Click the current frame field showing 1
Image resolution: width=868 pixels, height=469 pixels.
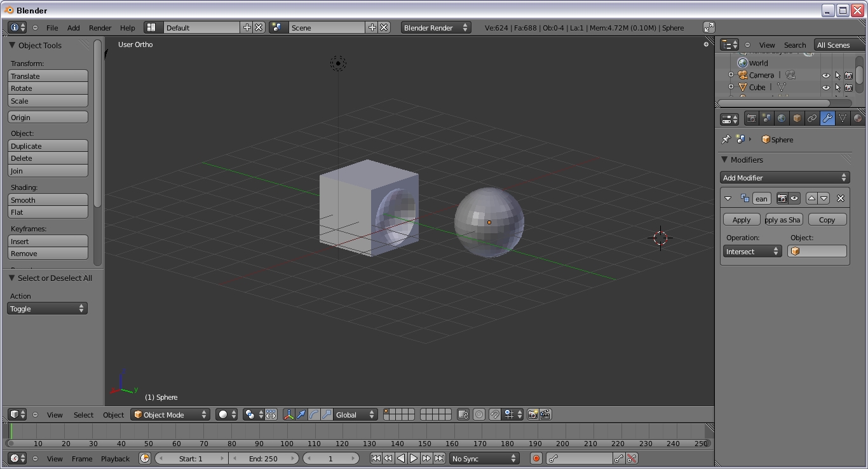331,458
